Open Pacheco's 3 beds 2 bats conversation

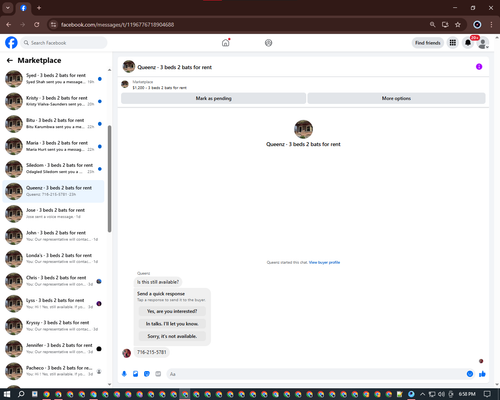pos(53,371)
